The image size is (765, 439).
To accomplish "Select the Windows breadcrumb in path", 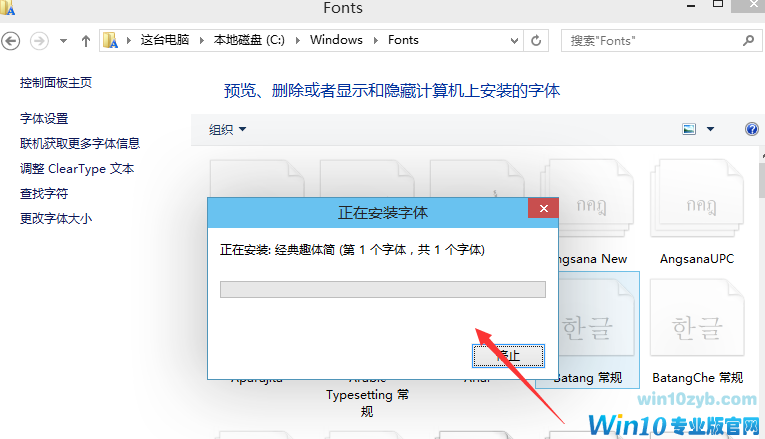I will pyautogui.click(x=336, y=40).
